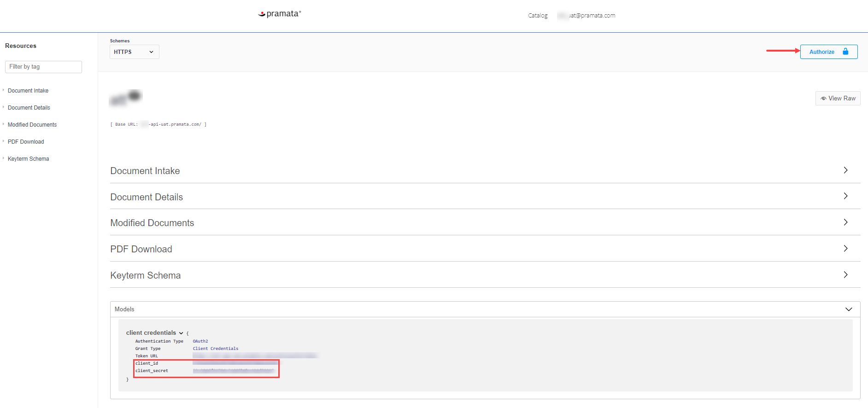Click the pramata logo
868x408 pixels.
[x=280, y=14]
